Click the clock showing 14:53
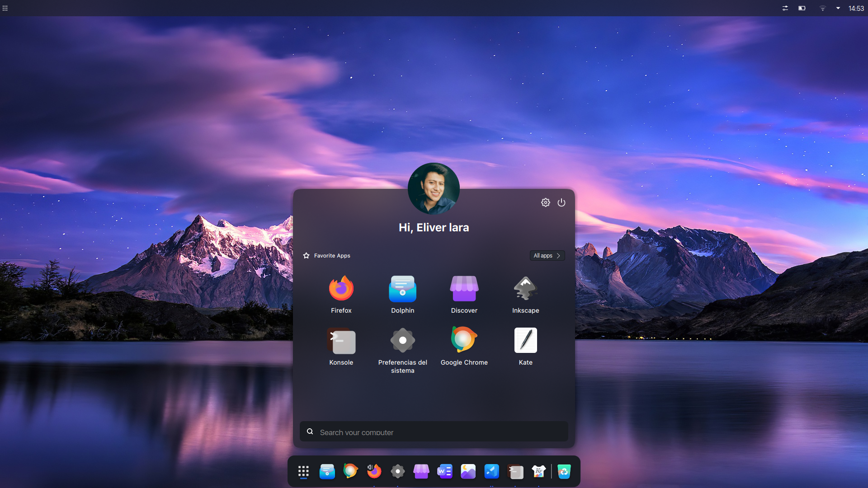868x488 pixels. coord(856,8)
